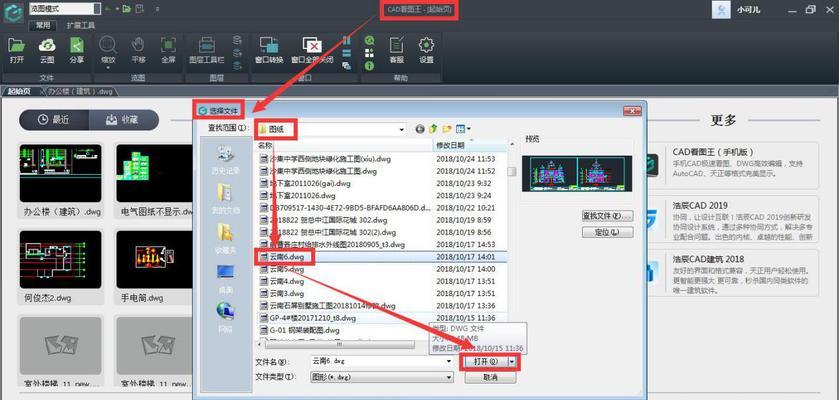The image size is (839, 400).
Task: Click the dialog's go-back navigation icon
Action: 420,129
